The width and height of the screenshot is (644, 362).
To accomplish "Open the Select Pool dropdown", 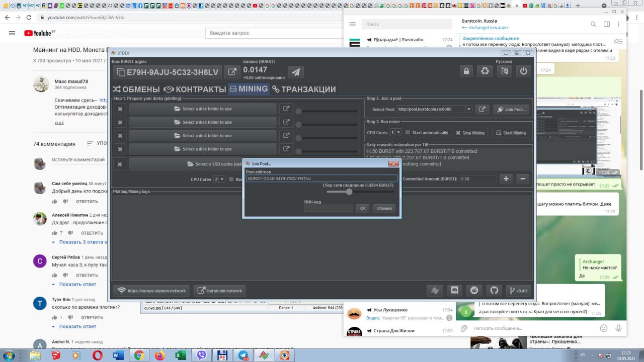I will click(x=468, y=109).
